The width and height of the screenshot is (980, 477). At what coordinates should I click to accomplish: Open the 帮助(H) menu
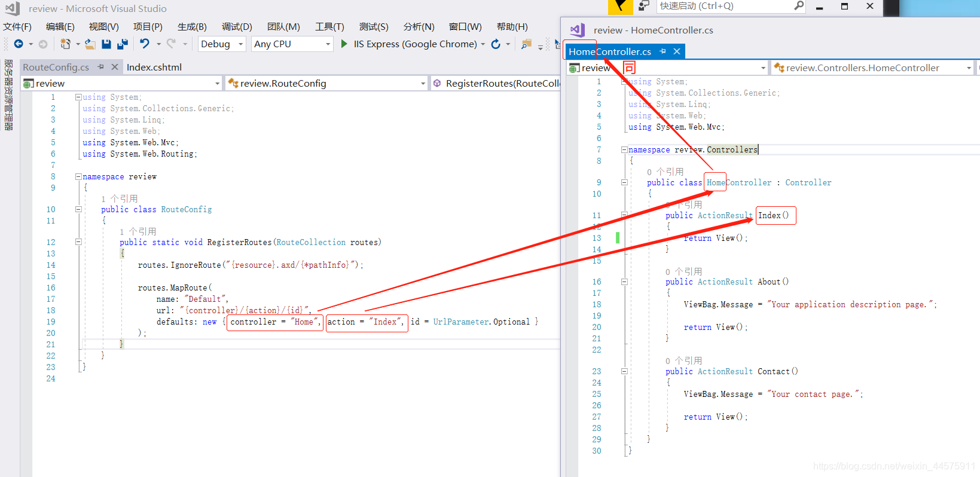[512, 27]
